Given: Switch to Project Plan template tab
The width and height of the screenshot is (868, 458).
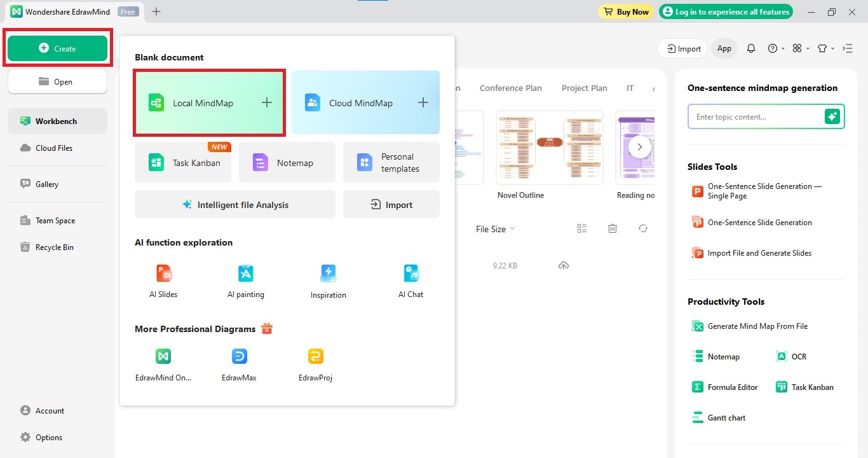Looking at the screenshot, I should (585, 88).
